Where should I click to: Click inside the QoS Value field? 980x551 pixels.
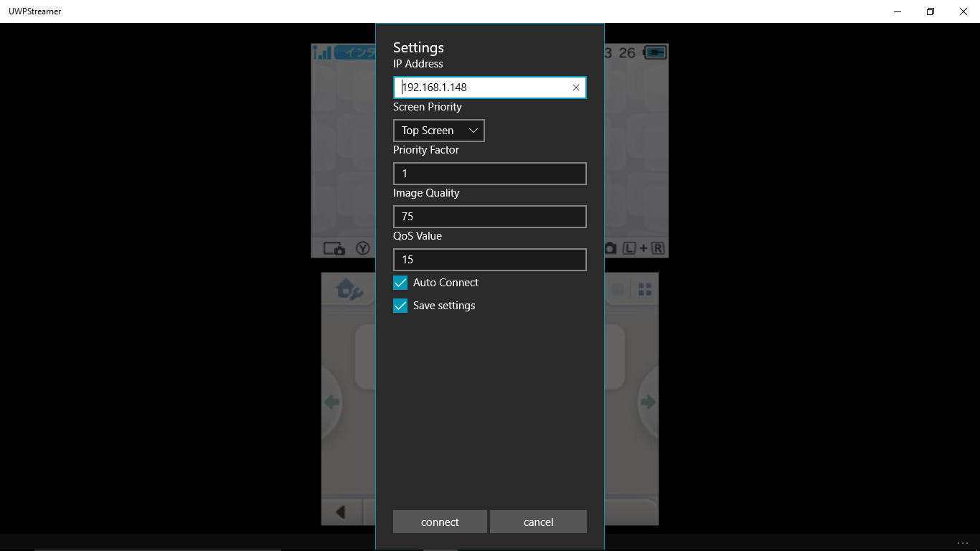489,259
